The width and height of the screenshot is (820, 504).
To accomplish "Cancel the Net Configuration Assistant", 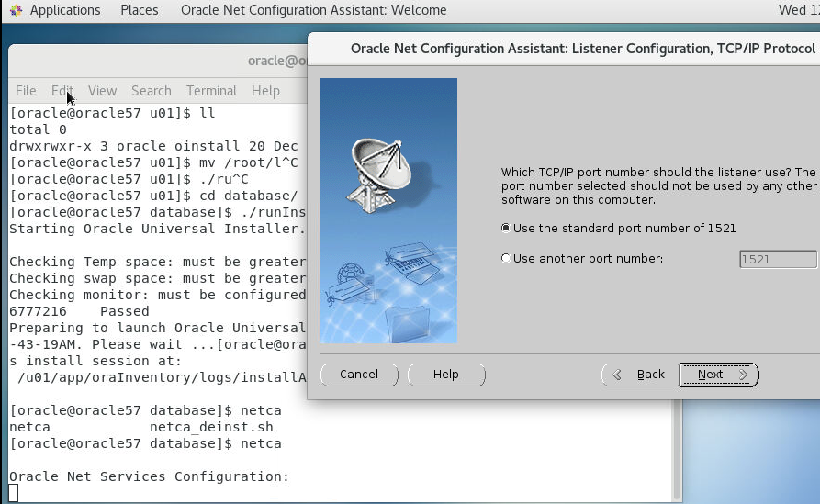I will pos(359,375).
